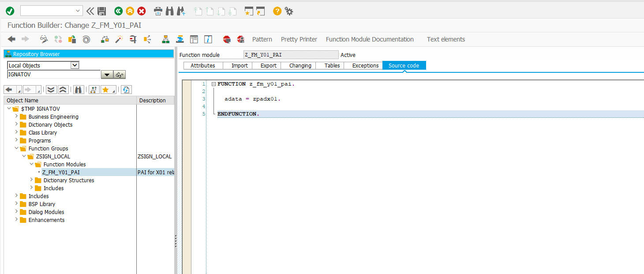The height and width of the screenshot is (274, 644).
Task: Expand the Class Library folder
Action: pyautogui.click(x=17, y=132)
